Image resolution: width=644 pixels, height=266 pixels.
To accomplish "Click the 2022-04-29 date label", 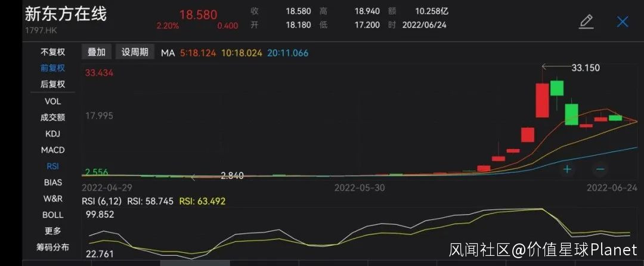I will (107, 188).
